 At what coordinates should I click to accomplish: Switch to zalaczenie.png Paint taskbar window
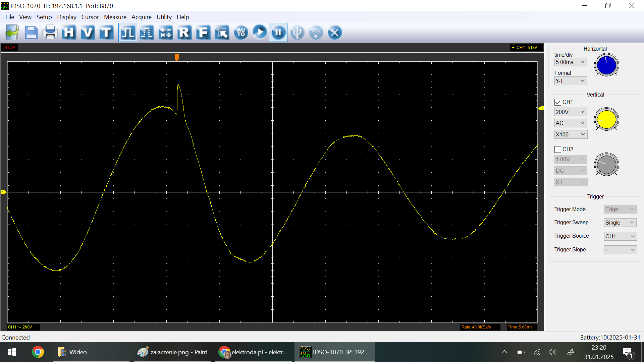click(x=172, y=352)
